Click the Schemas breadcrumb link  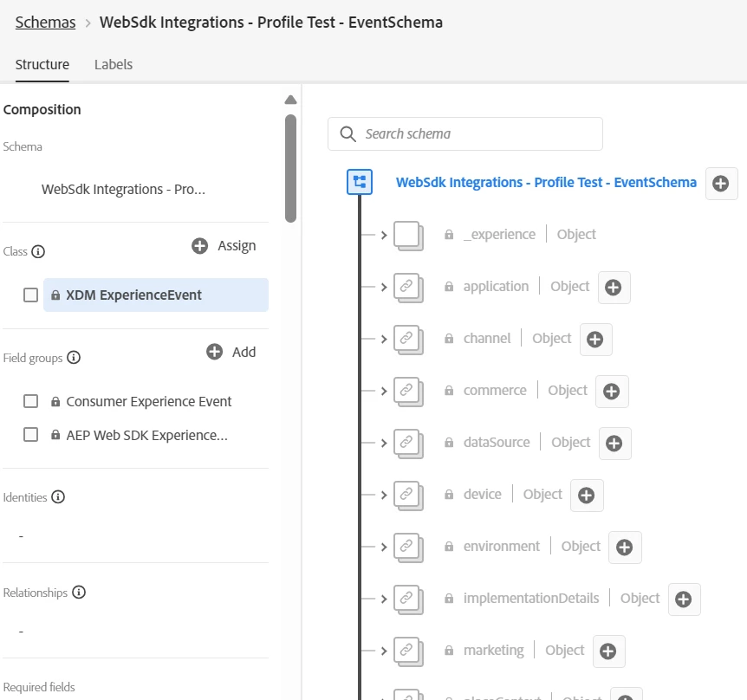coord(45,23)
